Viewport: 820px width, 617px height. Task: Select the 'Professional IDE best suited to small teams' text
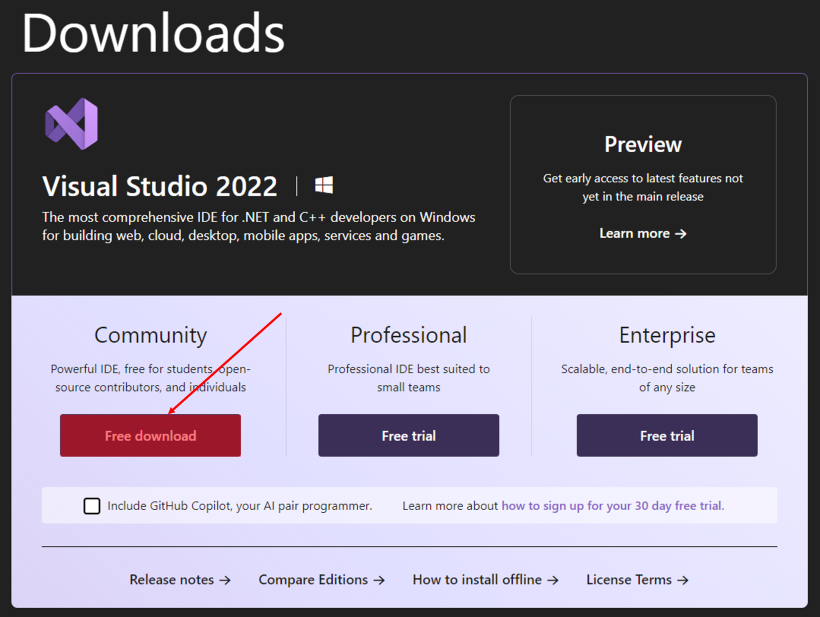click(x=408, y=378)
